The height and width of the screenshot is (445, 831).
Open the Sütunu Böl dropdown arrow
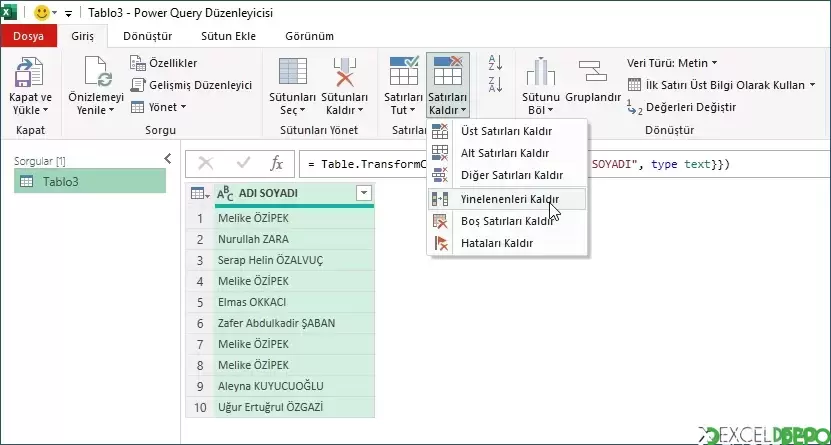pos(551,110)
